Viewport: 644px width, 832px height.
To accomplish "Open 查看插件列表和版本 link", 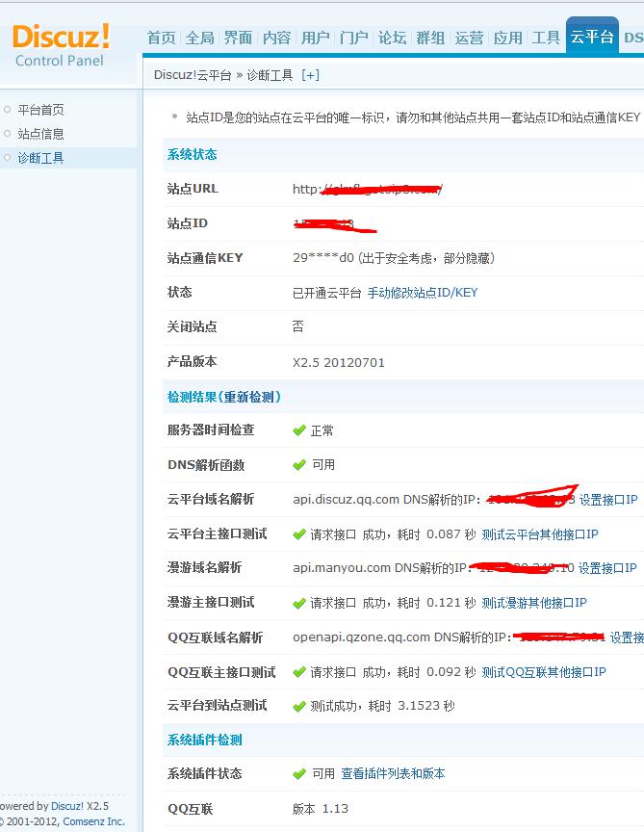I will coord(393,774).
